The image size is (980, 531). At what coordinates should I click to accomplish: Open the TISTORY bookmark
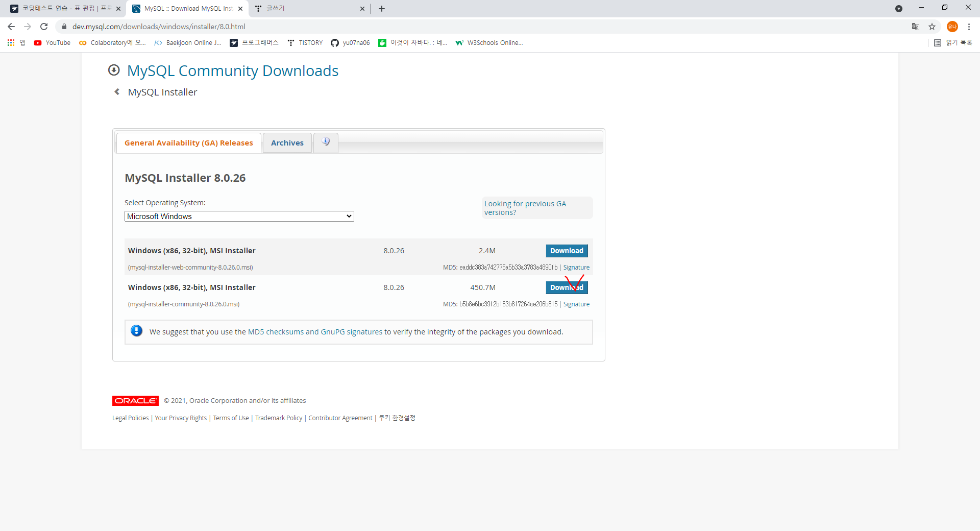click(x=305, y=43)
